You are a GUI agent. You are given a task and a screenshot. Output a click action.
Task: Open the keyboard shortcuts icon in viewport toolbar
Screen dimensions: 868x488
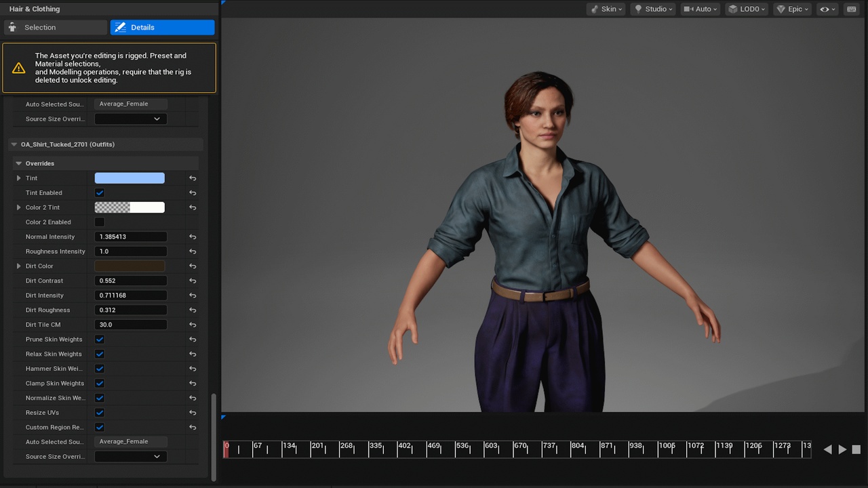click(x=851, y=9)
